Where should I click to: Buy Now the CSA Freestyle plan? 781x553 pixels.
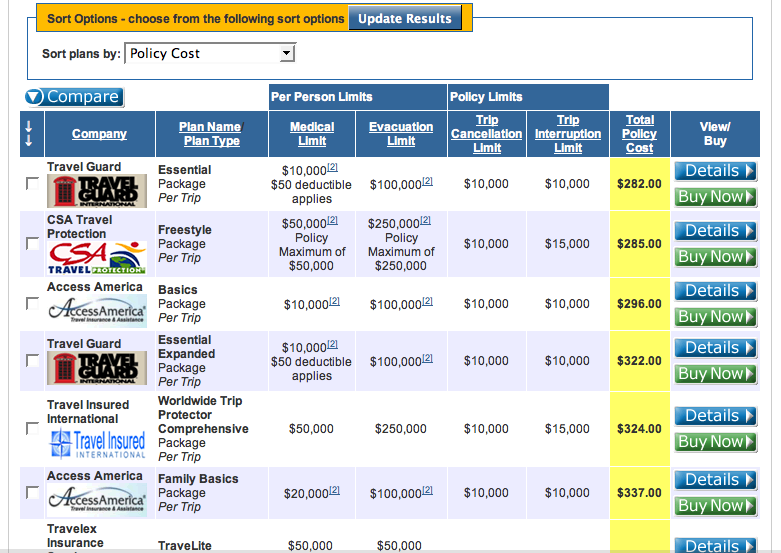714,256
